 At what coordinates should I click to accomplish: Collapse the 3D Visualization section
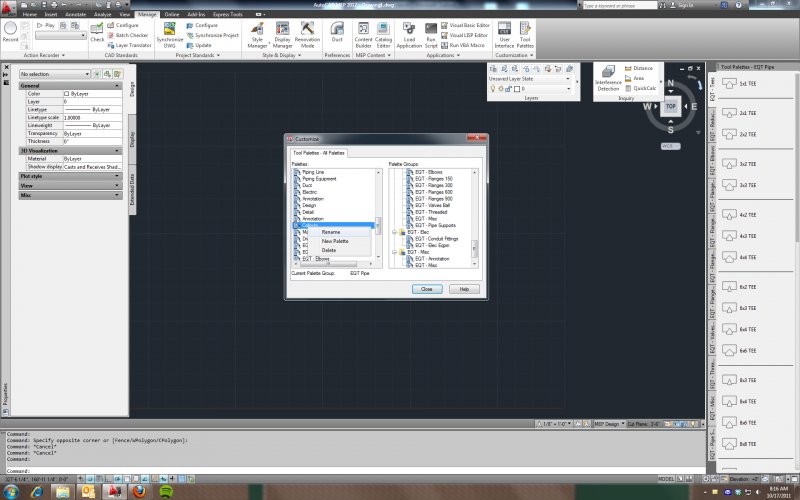[x=117, y=151]
